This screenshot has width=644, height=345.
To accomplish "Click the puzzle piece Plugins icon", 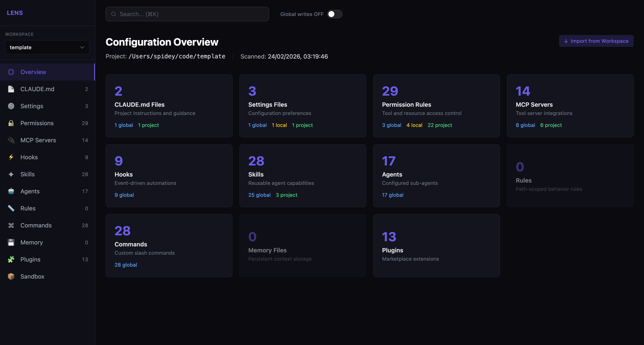I will [x=11, y=259].
